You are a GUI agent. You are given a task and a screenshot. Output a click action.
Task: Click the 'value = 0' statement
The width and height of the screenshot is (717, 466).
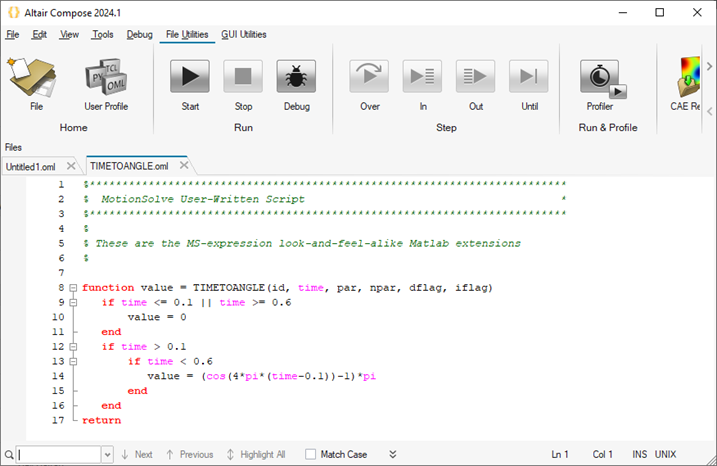[157, 317]
